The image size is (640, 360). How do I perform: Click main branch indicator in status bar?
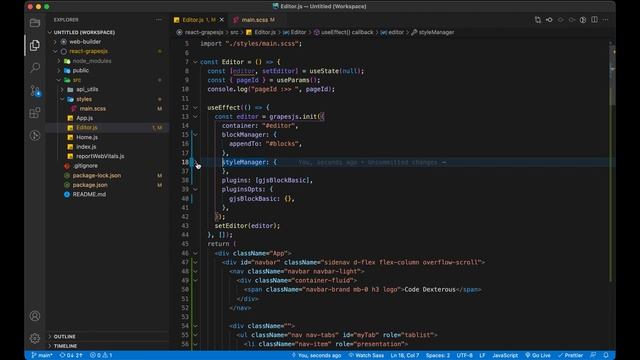(42, 355)
